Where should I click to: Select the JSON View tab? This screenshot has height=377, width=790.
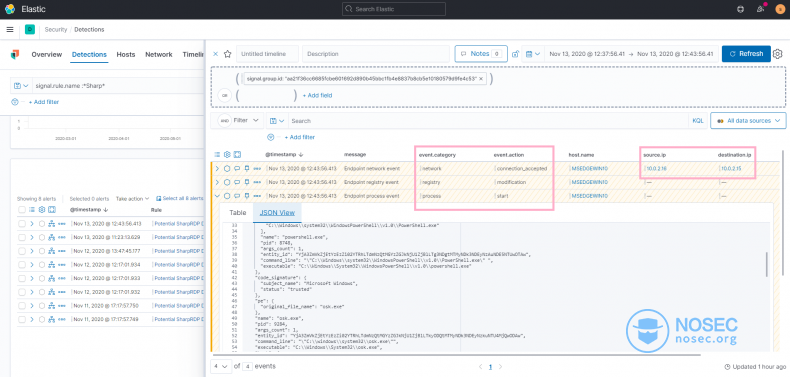(x=277, y=212)
